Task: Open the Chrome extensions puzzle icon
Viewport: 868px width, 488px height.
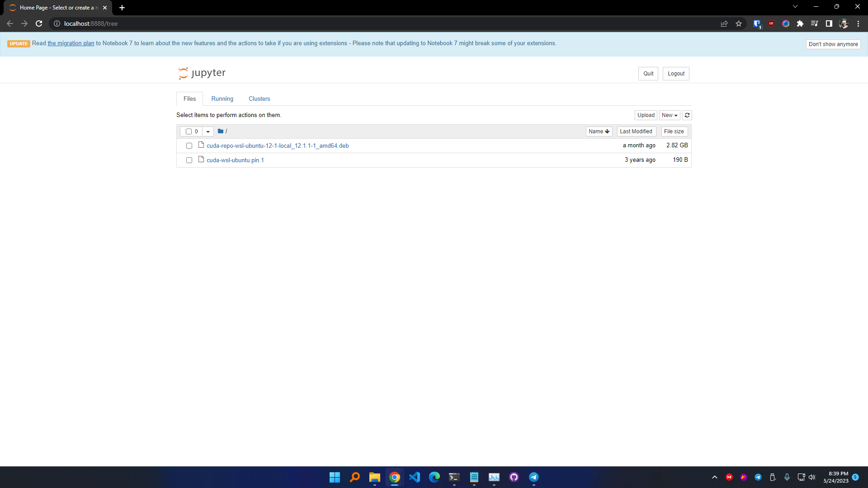Action: click(x=800, y=23)
